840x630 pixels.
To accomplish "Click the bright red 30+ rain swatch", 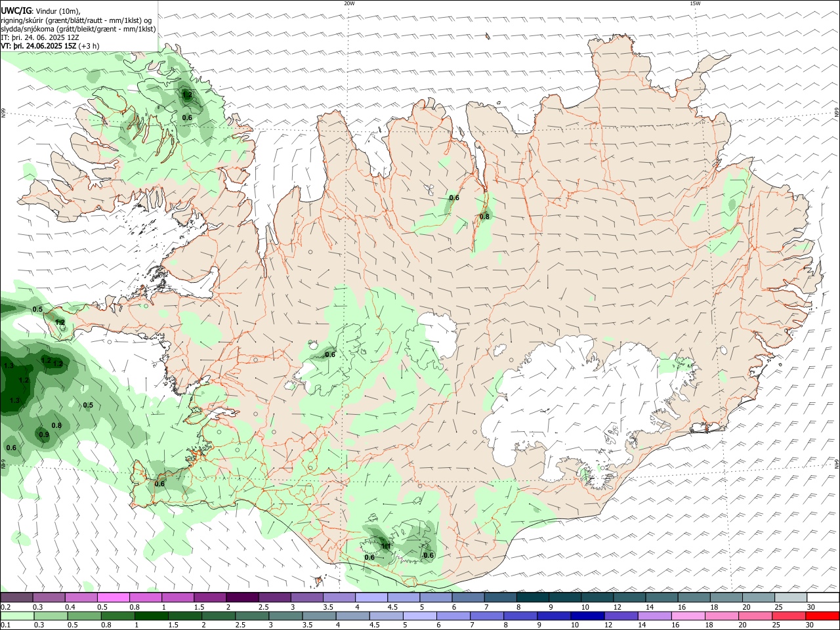I will 822,616.
